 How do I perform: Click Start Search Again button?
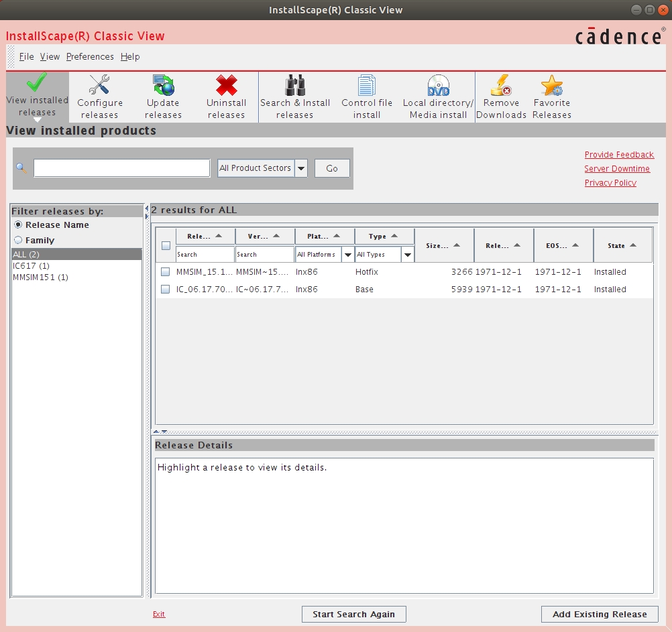tap(354, 614)
